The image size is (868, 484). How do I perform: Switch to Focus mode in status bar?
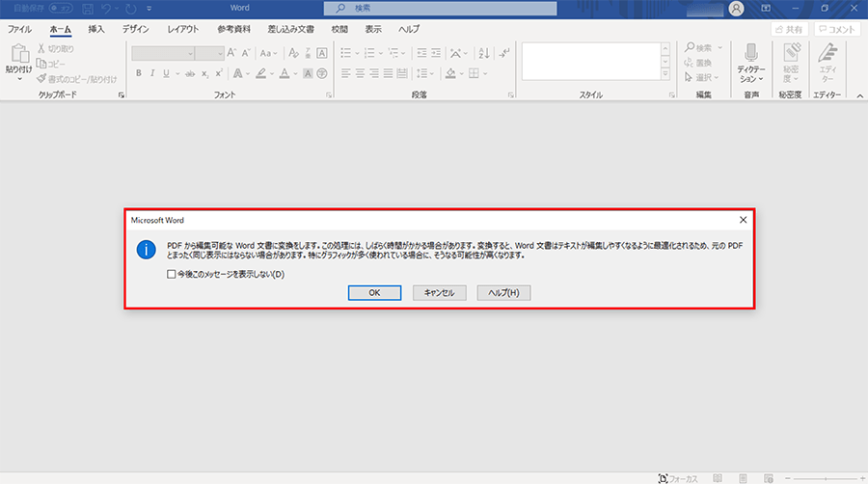point(678,478)
